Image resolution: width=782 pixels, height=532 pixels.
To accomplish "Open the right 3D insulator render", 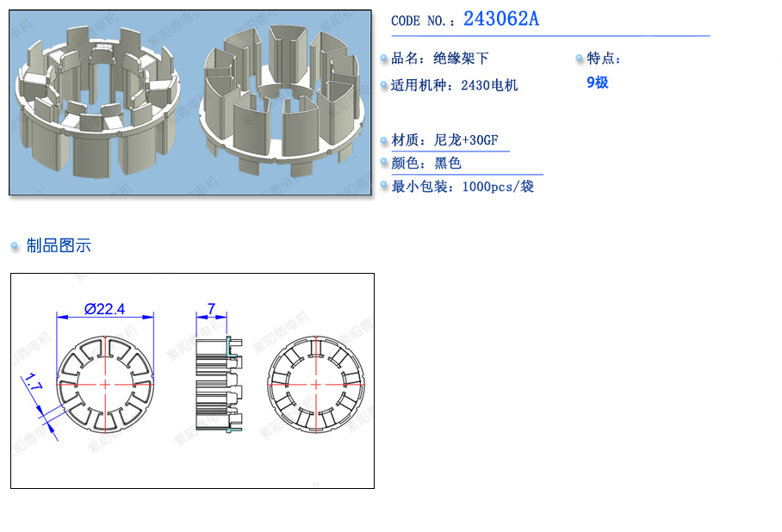I will [x=283, y=100].
